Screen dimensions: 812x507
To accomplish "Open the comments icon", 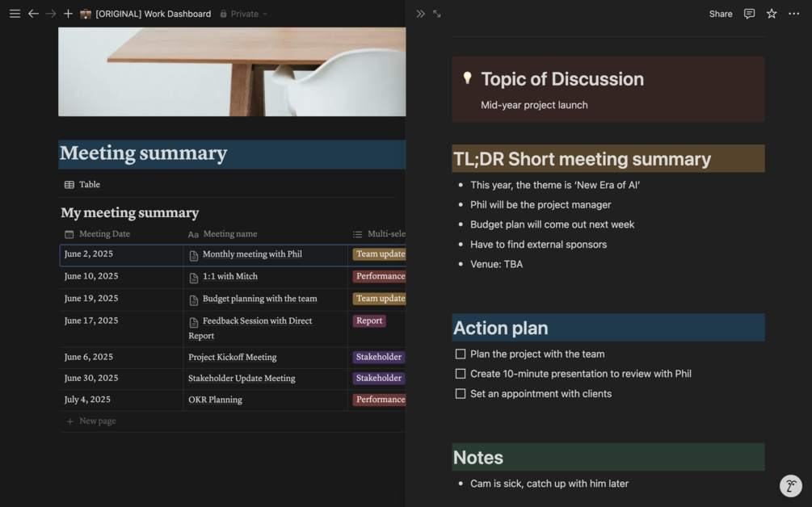I will 749,14.
